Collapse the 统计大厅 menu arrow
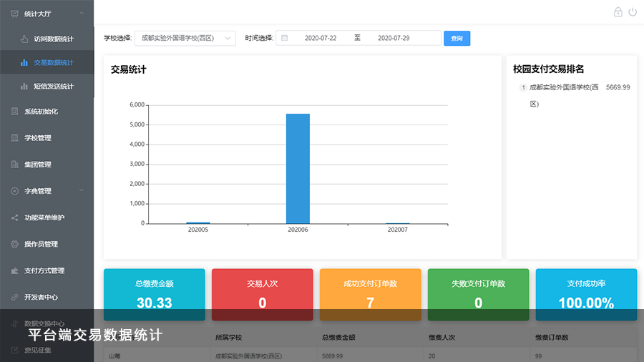 [82, 14]
